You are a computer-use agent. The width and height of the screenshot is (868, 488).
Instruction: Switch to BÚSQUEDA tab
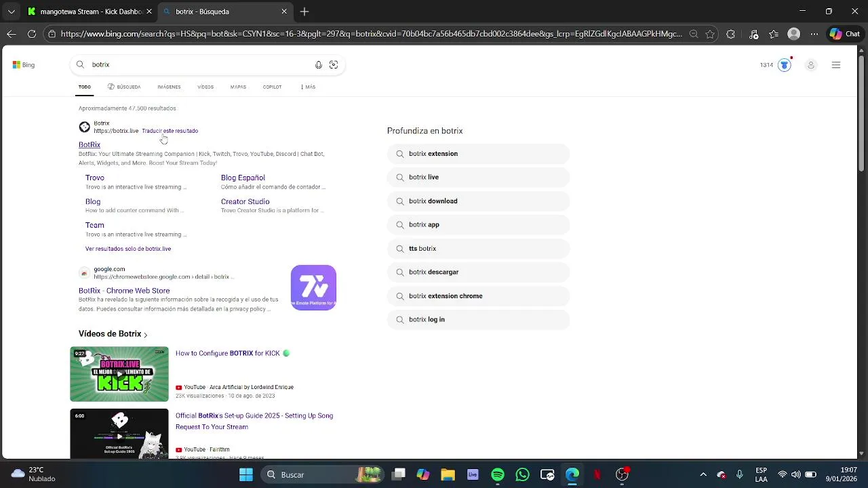click(x=124, y=87)
